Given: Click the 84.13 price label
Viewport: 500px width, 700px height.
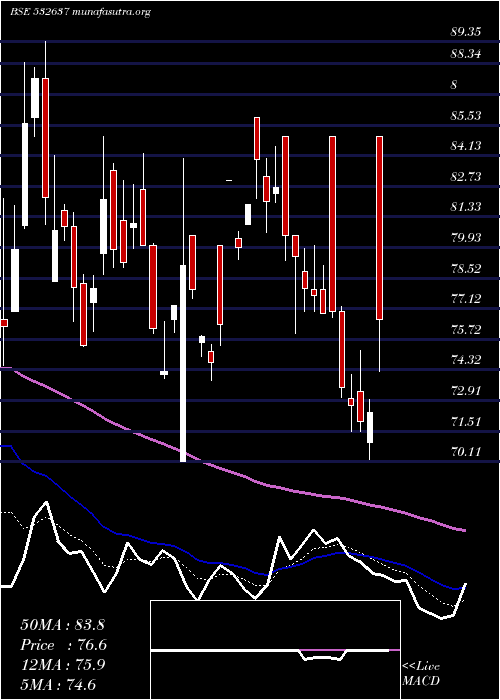Looking at the screenshot, I should coord(465,146).
